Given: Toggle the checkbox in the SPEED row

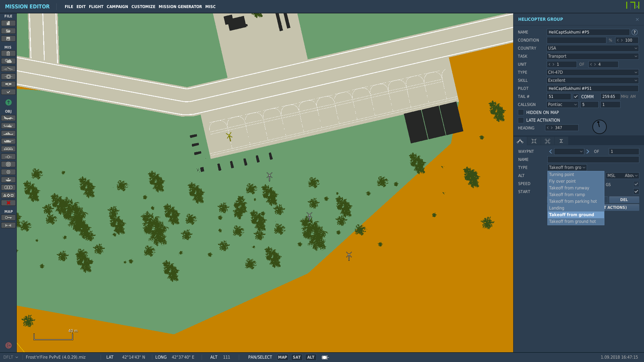Looking at the screenshot, I should click(636, 184).
